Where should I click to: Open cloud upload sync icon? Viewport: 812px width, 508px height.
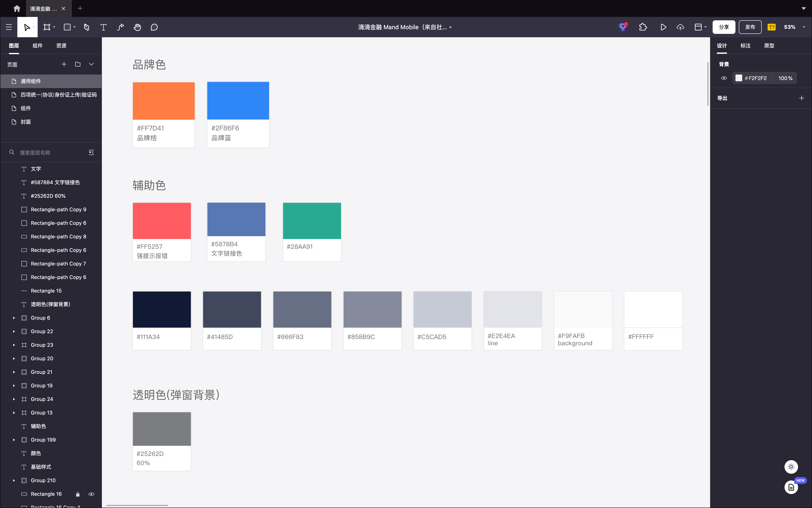coord(680,27)
